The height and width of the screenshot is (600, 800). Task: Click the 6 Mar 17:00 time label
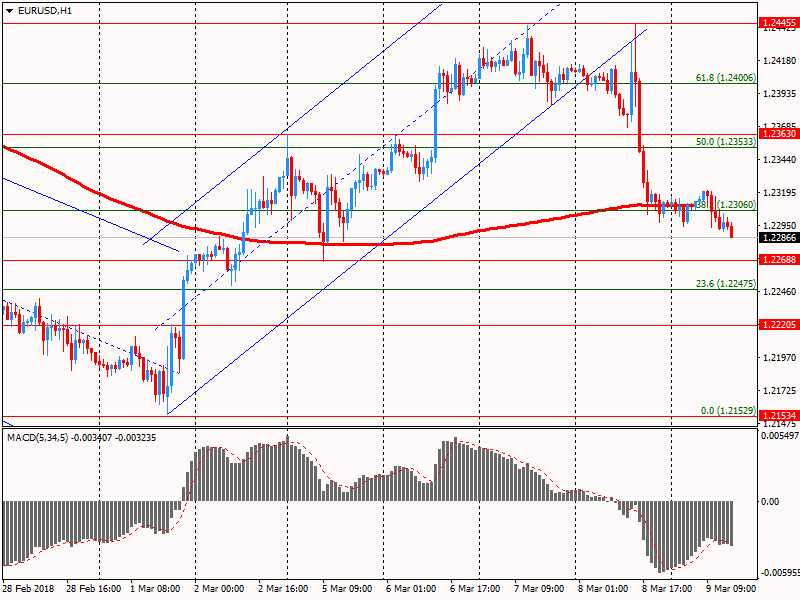(475, 589)
